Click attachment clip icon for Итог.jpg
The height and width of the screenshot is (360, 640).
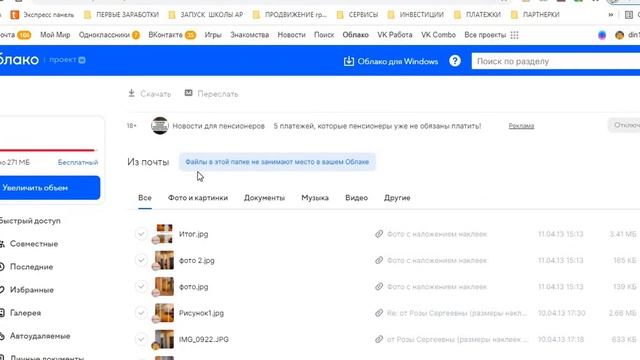click(379, 234)
